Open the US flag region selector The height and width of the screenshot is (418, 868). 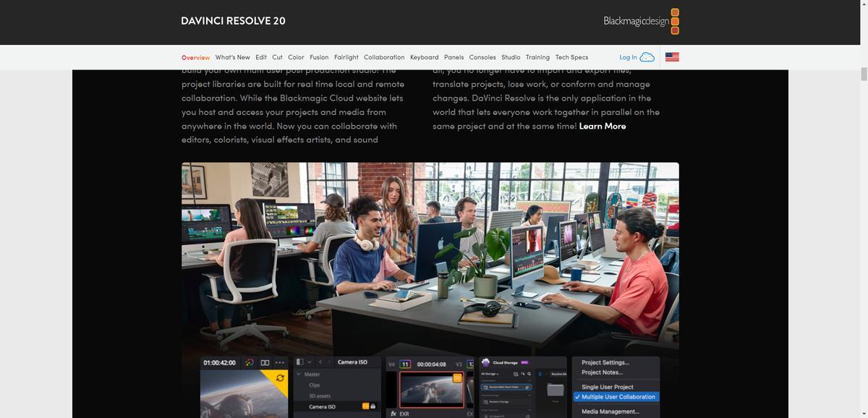click(672, 57)
